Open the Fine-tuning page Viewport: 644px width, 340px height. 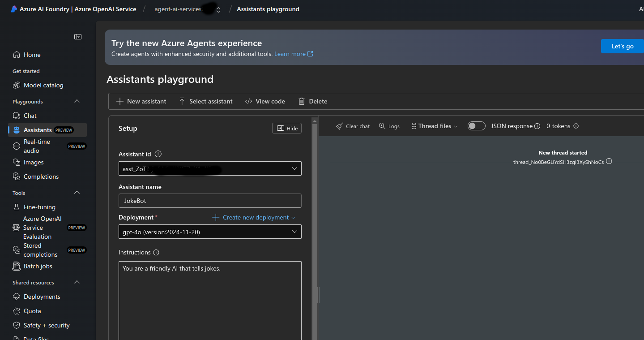coord(47,207)
